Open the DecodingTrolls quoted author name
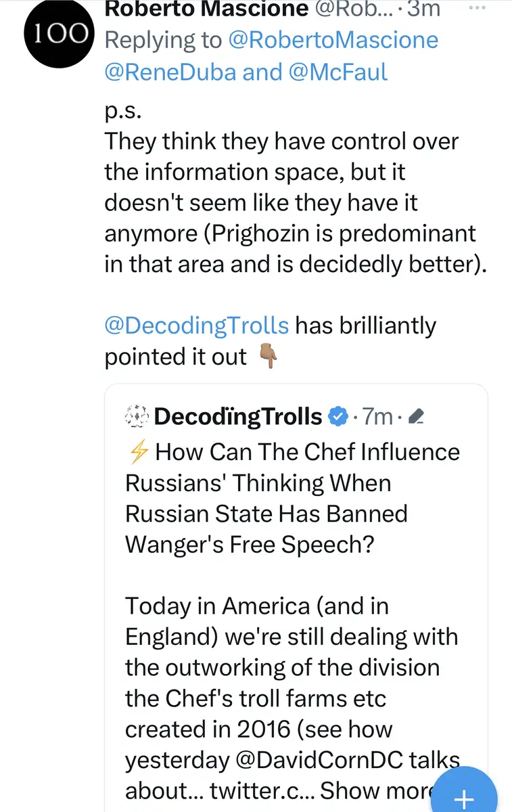The image size is (512, 812). pyautogui.click(x=238, y=416)
